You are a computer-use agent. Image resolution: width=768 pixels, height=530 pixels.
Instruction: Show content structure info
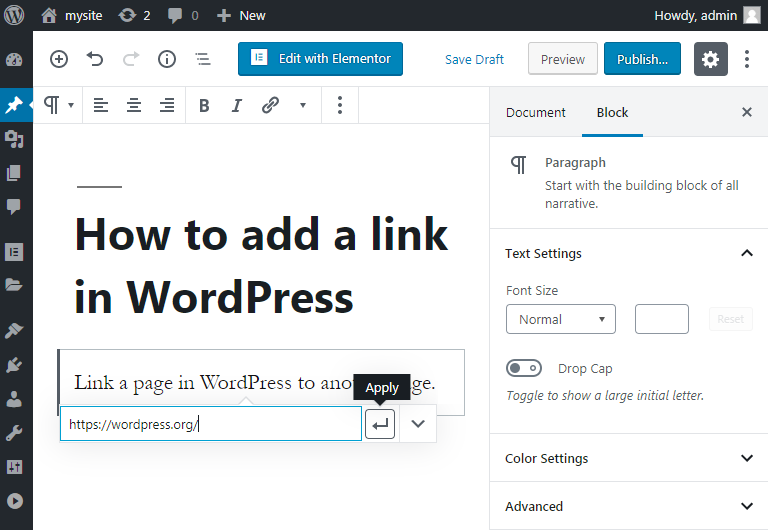(167, 59)
